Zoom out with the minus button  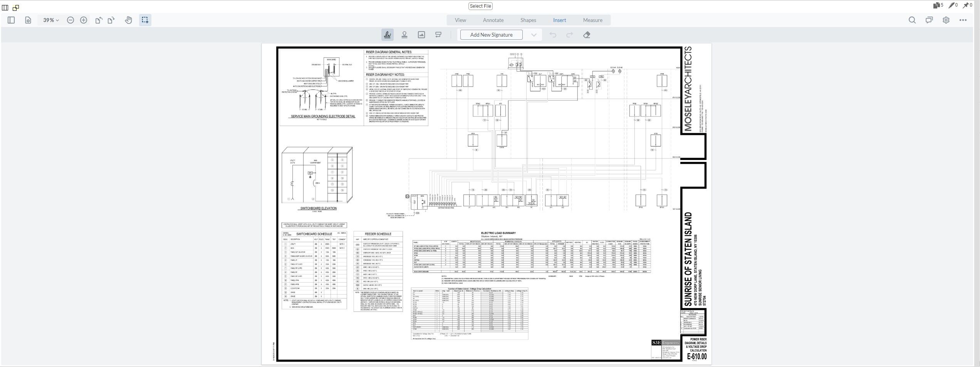(x=70, y=20)
